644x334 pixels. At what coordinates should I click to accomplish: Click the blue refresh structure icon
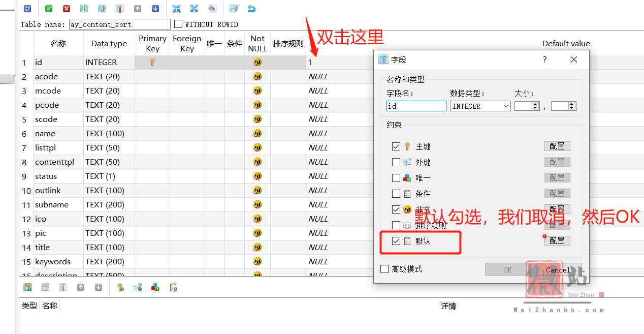pos(27,9)
